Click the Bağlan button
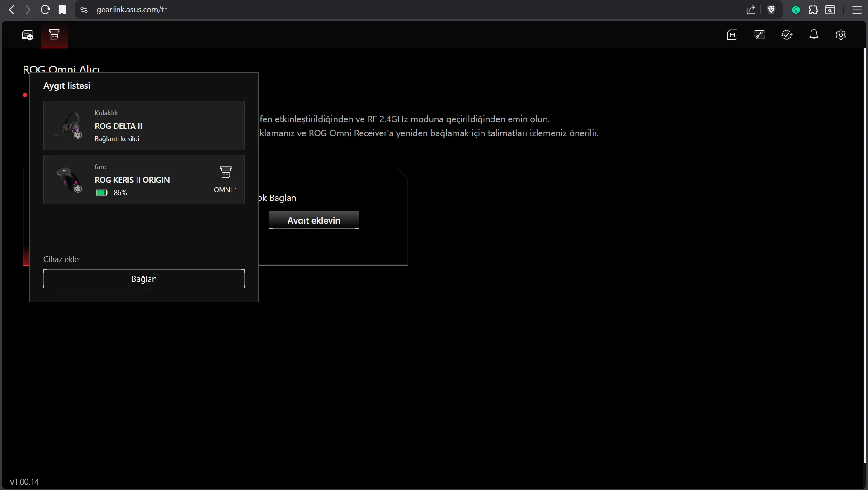The height and width of the screenshot is (490, 868). (x=144, y=279)
